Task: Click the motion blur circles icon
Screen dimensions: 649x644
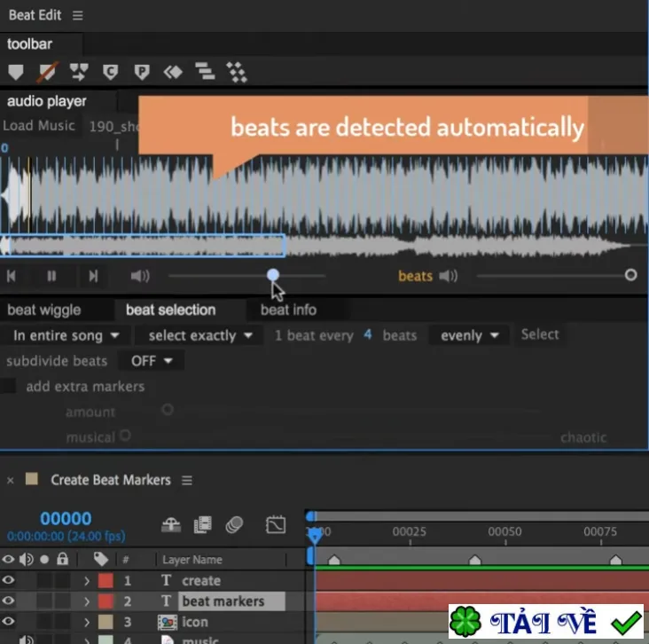Action: pos(234,525)
